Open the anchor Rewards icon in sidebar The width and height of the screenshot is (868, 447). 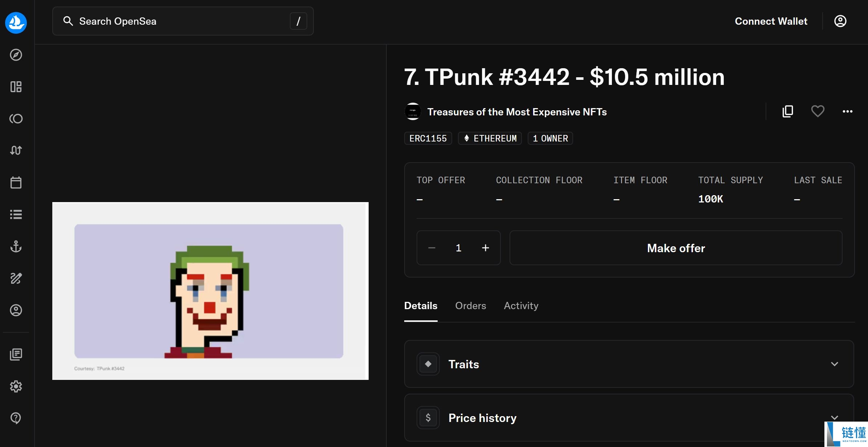click(x=16, y=246)
